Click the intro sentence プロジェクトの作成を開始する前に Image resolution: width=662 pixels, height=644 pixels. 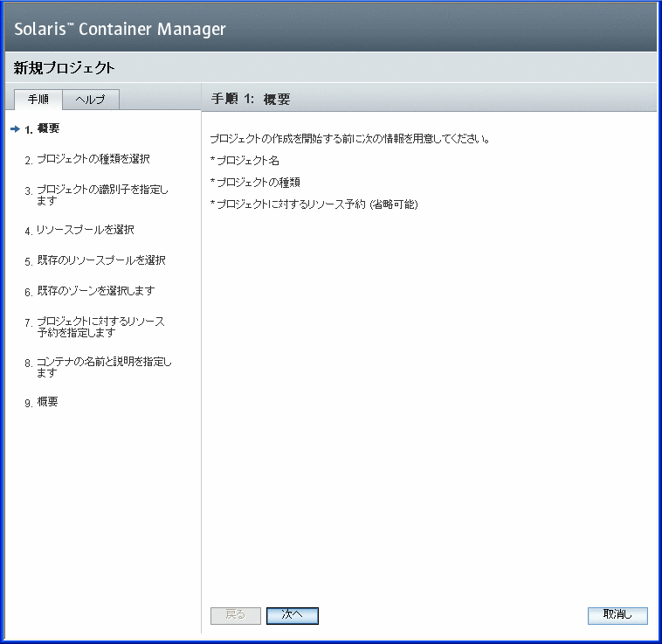(350, 139)
